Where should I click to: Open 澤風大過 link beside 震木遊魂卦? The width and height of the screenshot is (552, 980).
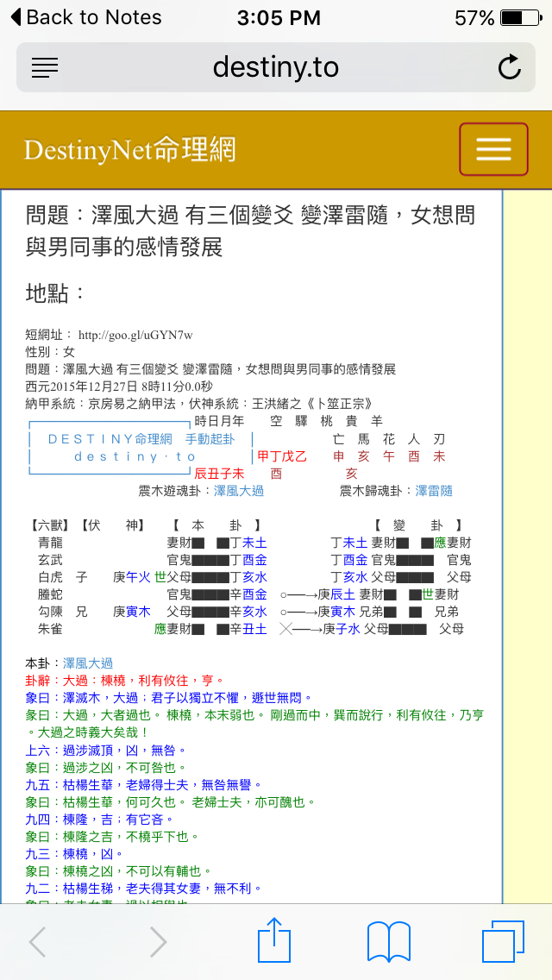coord(239,491)
